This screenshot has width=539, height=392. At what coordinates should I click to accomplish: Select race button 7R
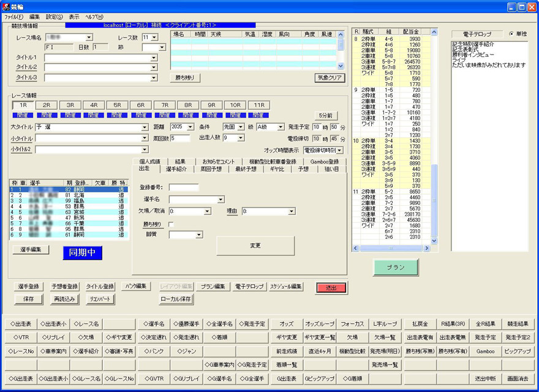coord(165,105)
